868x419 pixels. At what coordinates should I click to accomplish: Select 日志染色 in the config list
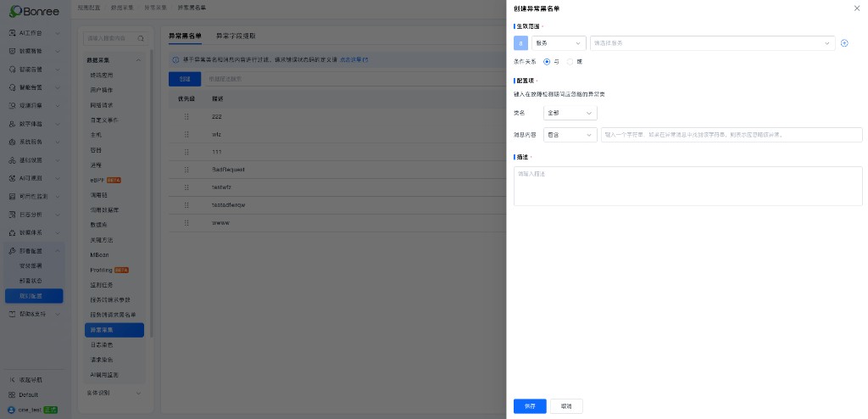tap(114, 344)
